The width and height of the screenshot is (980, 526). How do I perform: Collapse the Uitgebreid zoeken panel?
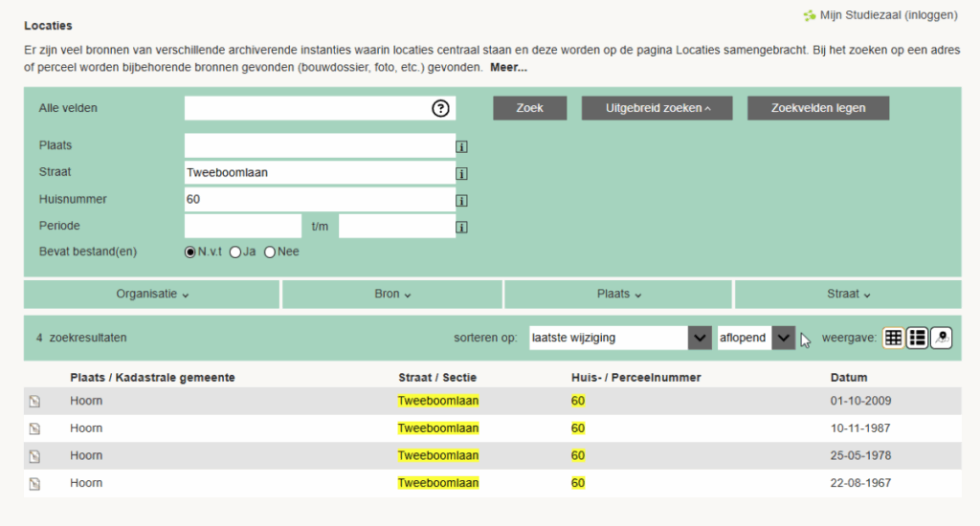pos(657,108)
